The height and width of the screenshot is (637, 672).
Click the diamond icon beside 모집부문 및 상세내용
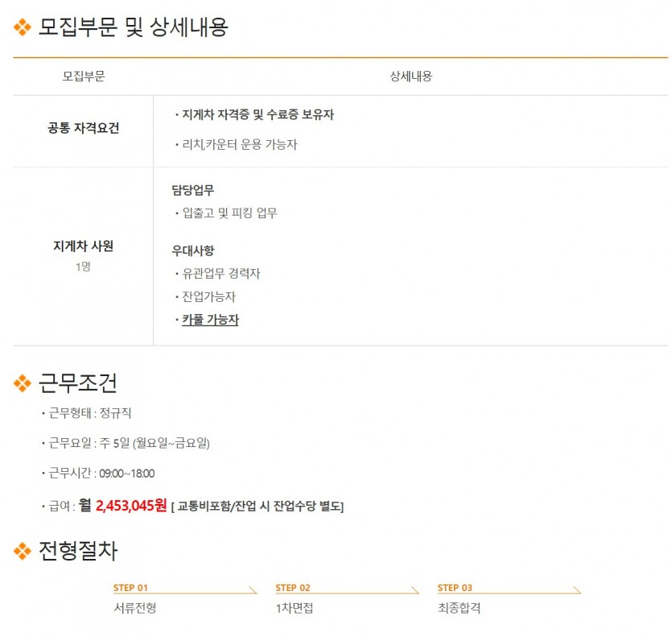click(x=23, y=27)
